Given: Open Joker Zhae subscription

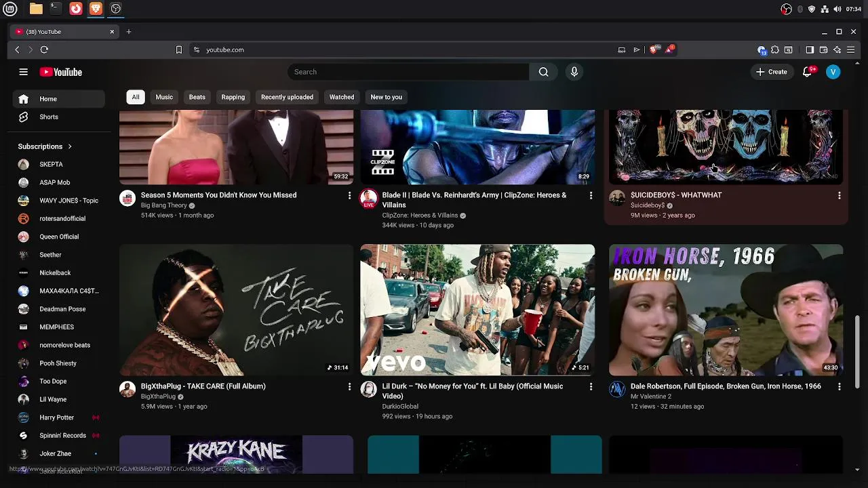Looking at the screenshot, I should tap(58, 453).
